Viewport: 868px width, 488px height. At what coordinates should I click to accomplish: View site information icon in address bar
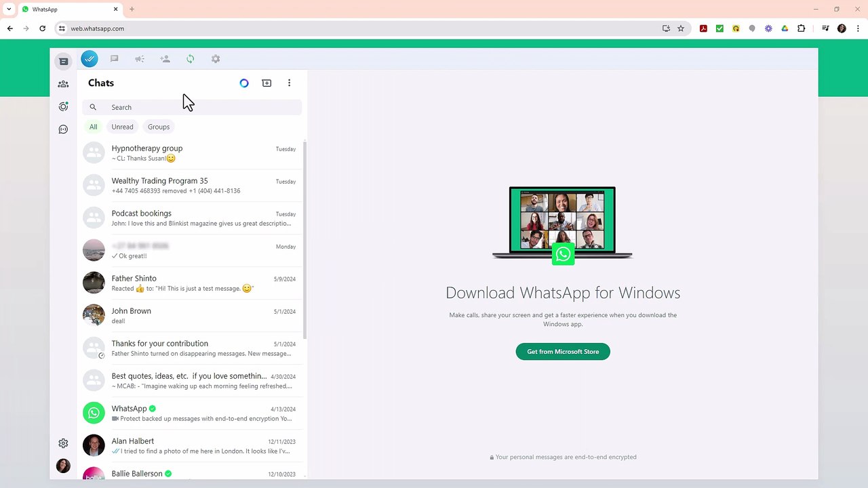[x=62, y=28]
